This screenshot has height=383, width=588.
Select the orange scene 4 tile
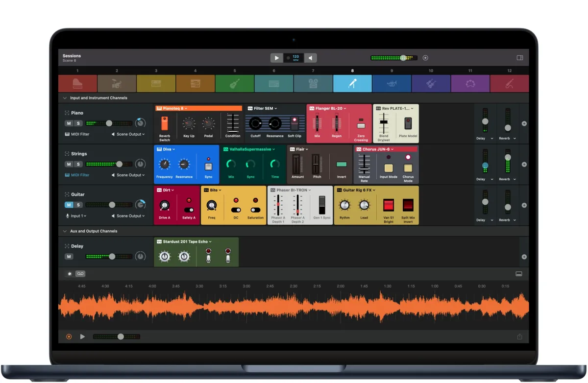(196, 83)
